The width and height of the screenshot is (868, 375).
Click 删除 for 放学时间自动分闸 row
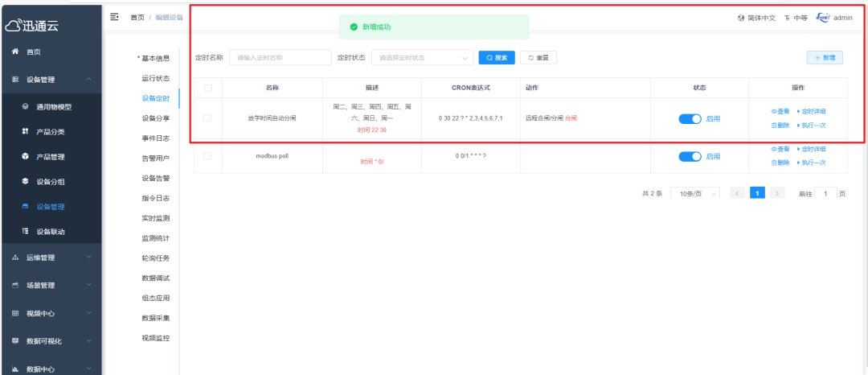click(x=780, y=126)
